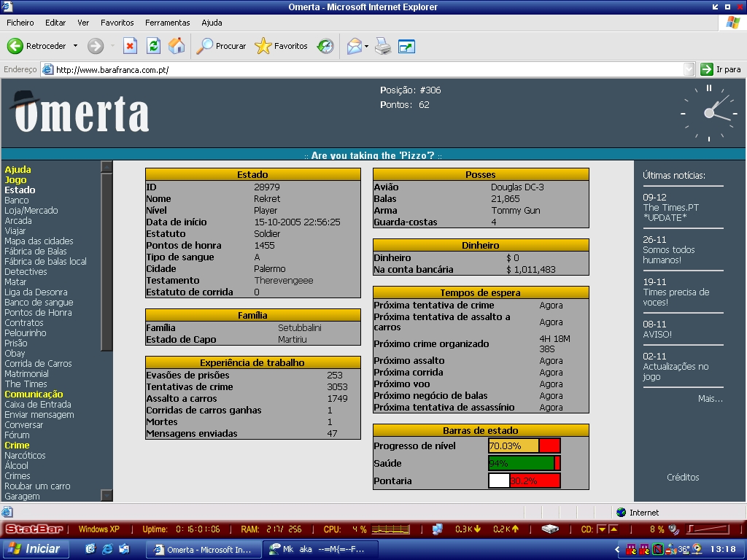Go to the Home page icon

pyautogui.click(x=177, y=46)
